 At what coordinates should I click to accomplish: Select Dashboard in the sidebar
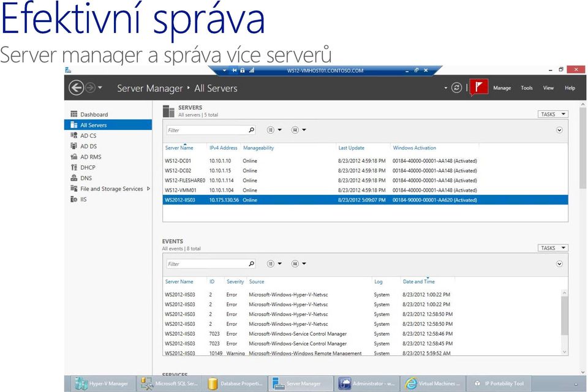108,115
